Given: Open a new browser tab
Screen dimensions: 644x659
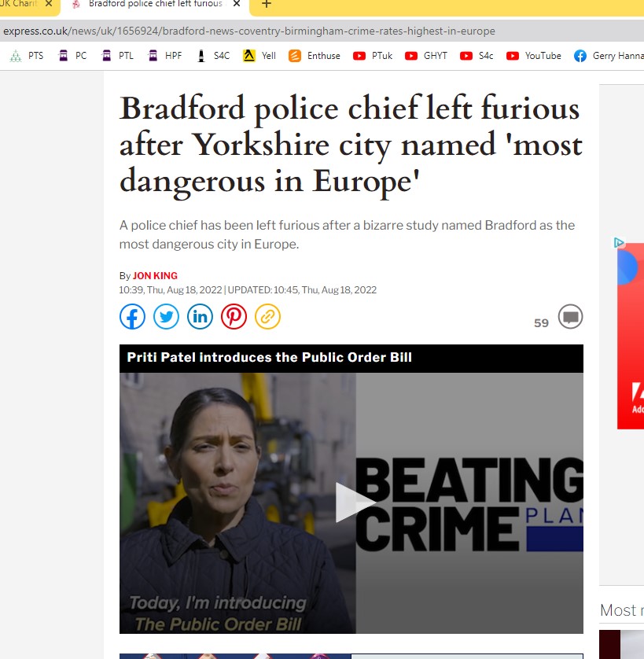Looking at the screenshot, I should pos(267,5).
